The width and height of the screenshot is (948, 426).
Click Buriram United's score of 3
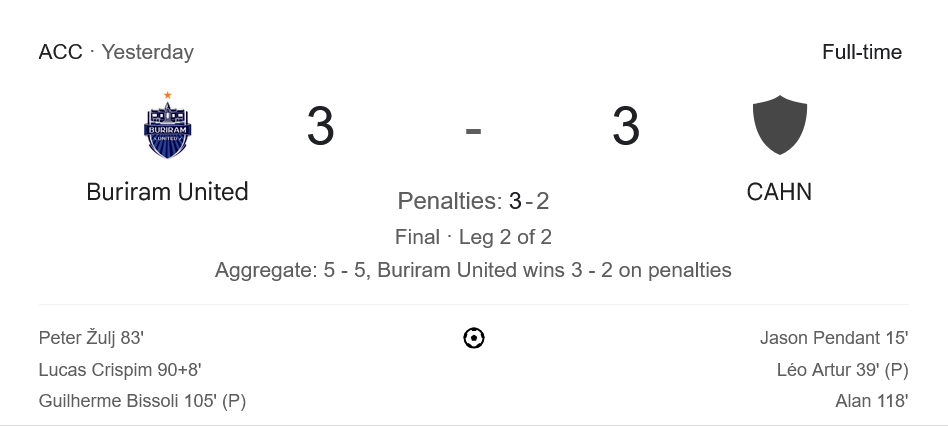tap(320, 128)
